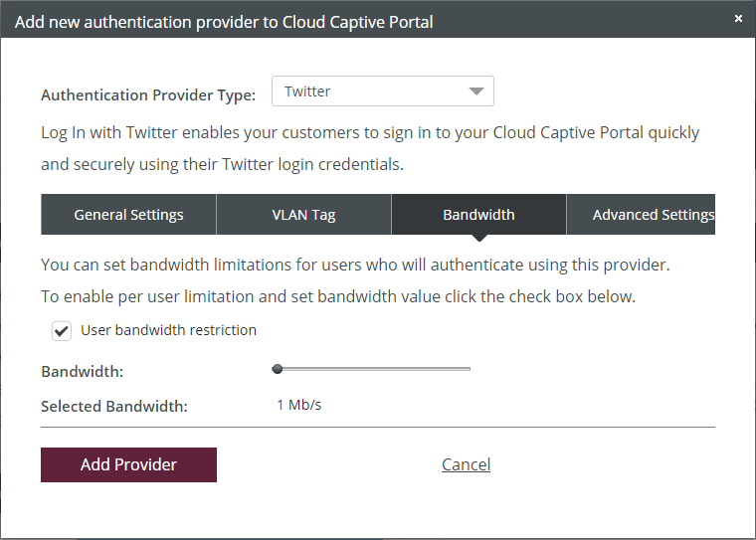Click the Add Provider button
This screenshot has width=756, height=540.
(x=128, y=464)
